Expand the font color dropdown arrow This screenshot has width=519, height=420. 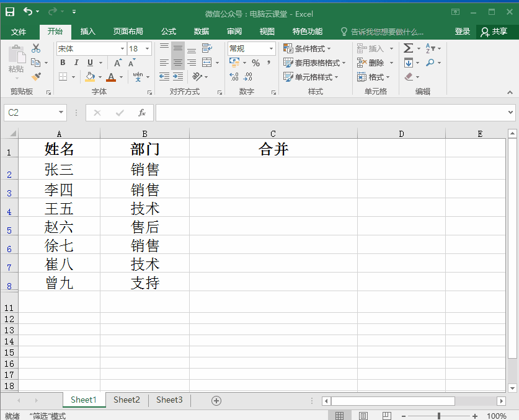pyautogui.click(x=120, y=77)
